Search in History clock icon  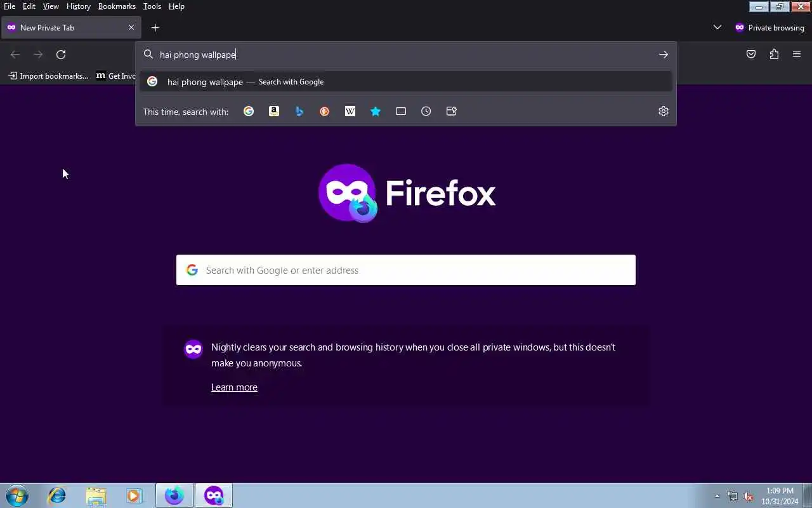[x=426, y=111]
